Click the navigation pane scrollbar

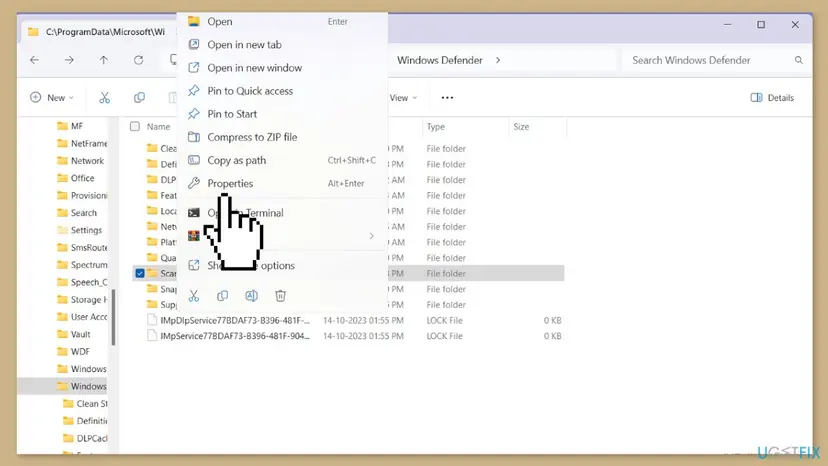point(113,317)
